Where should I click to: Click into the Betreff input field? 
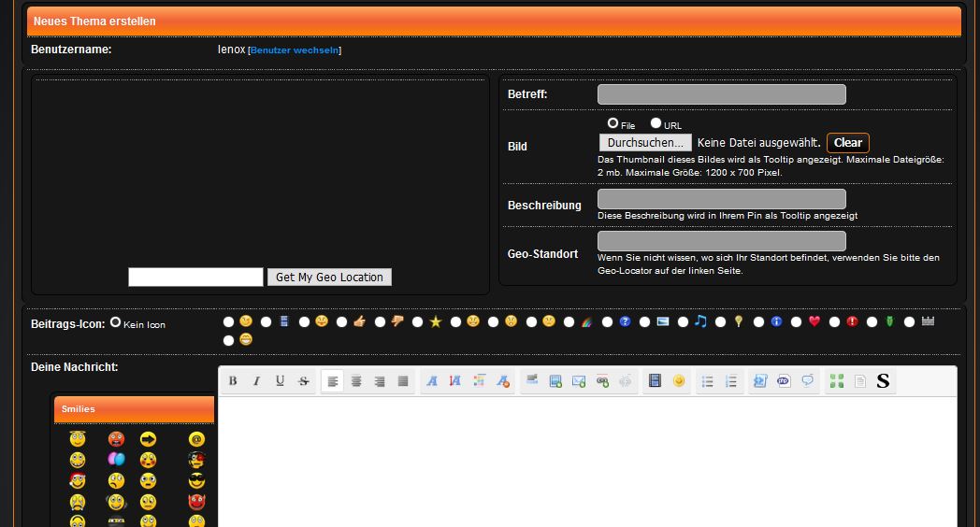(x=721, y=94)
